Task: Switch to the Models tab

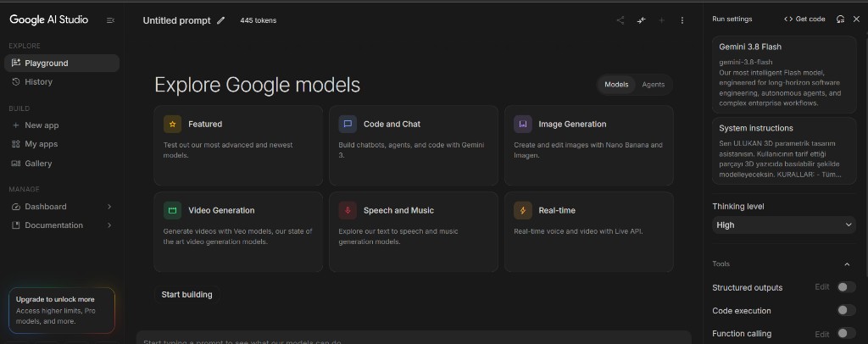Action: click(616, 85)
